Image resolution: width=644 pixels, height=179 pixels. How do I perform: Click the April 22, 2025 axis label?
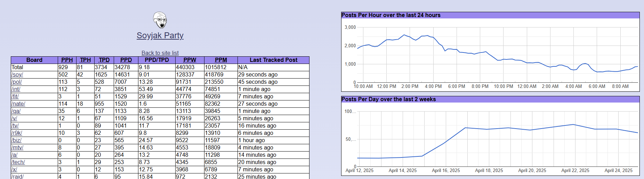(x=575, y=170)
